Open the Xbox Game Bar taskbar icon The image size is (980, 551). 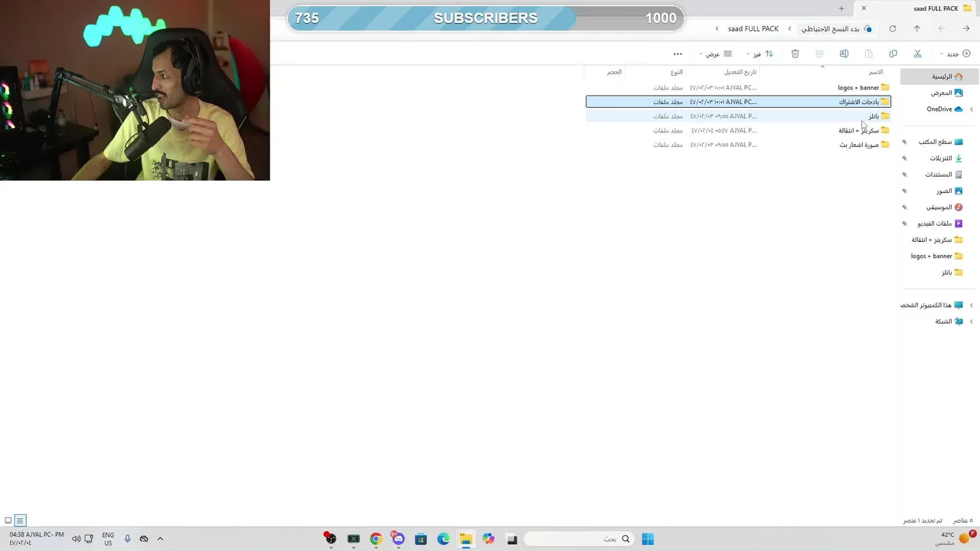coord(354,539)
